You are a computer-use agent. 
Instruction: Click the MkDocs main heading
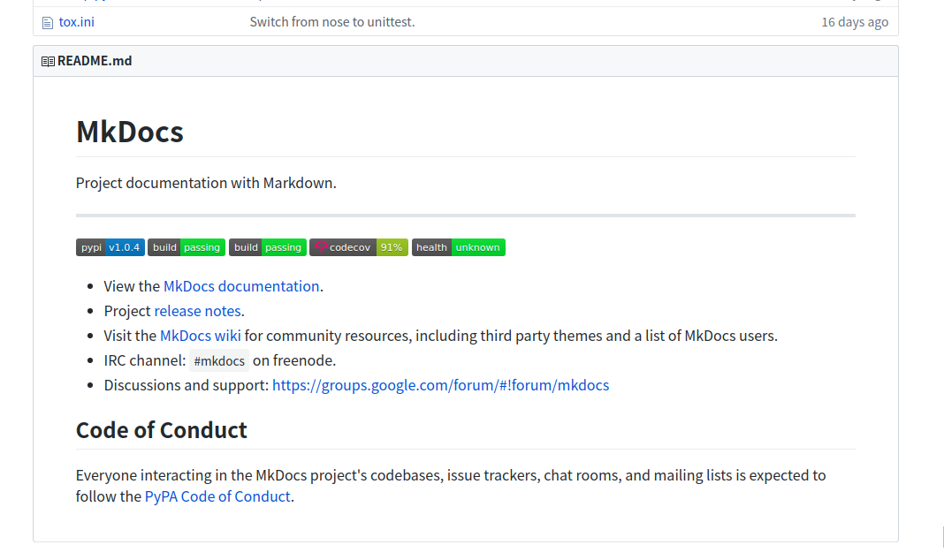(130, 132)
